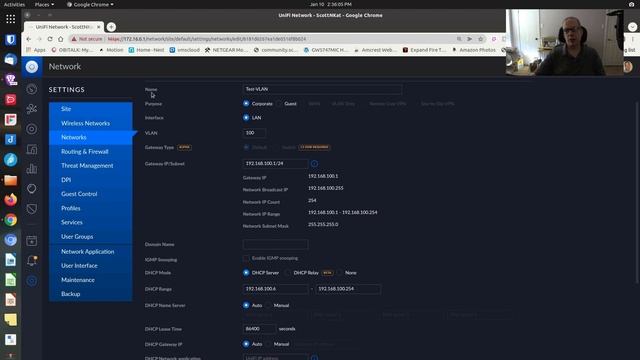Open the Services settings section
The image size is (640, 360).
(x=91, y=222)
